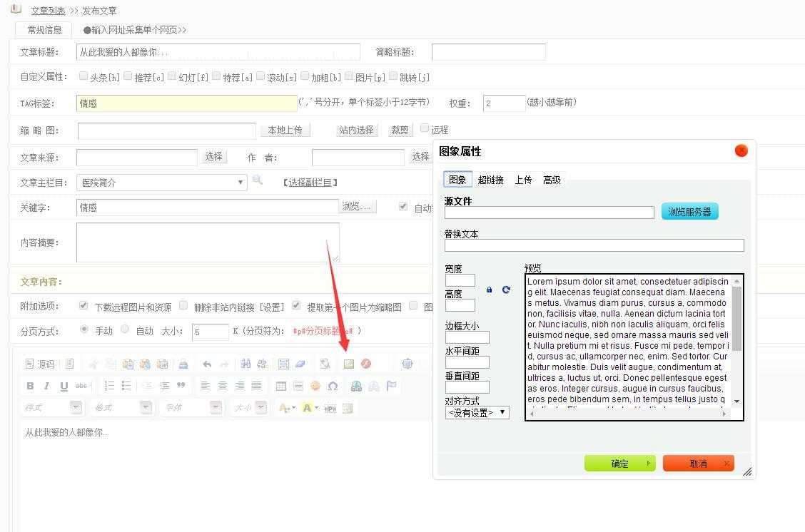
Task: Insert special character (omega icon)
Action: (333, 386)
